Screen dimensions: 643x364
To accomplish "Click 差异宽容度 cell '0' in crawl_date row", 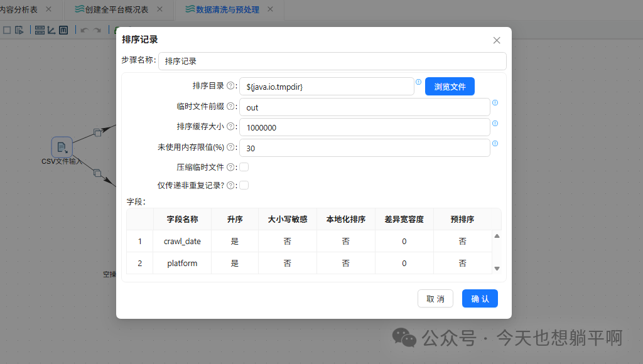I will pyautogui.click(x=404, y=242).
